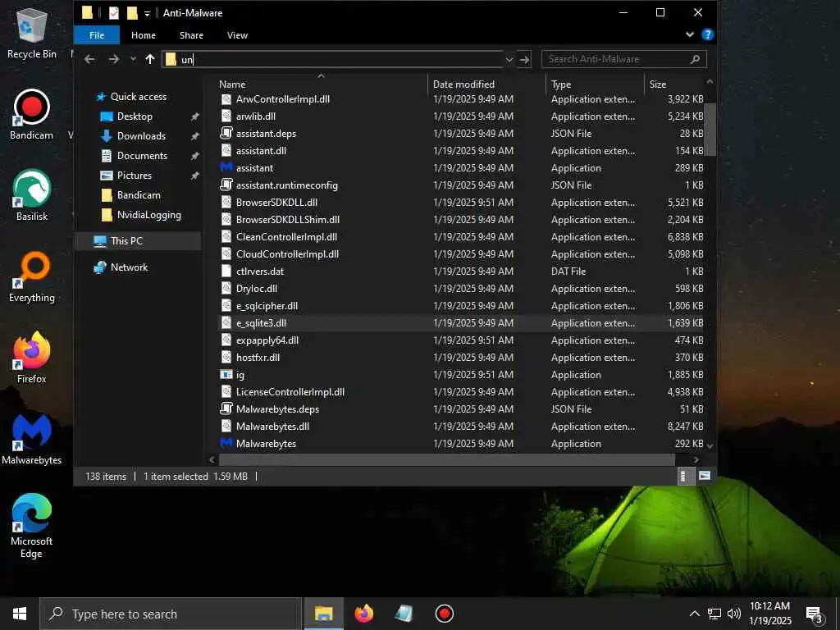
Task: Expand the ribbon with the chevron
Action: (x=689, y=34)
